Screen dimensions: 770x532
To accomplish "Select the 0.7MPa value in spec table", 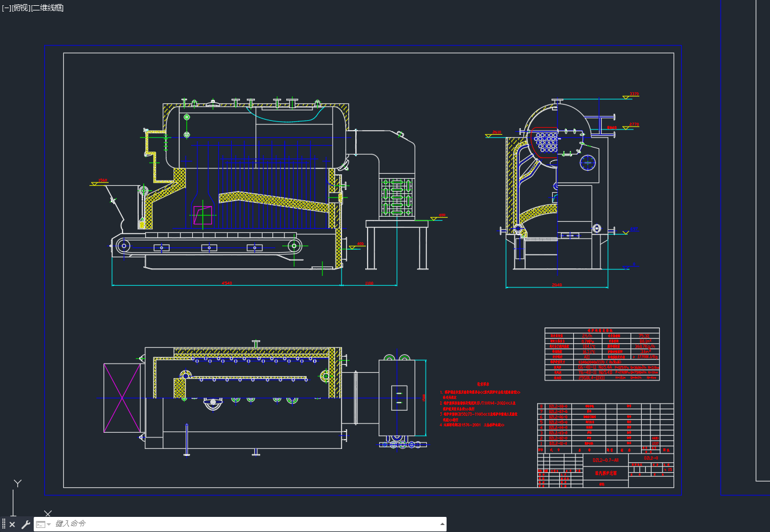I will 588,342.
